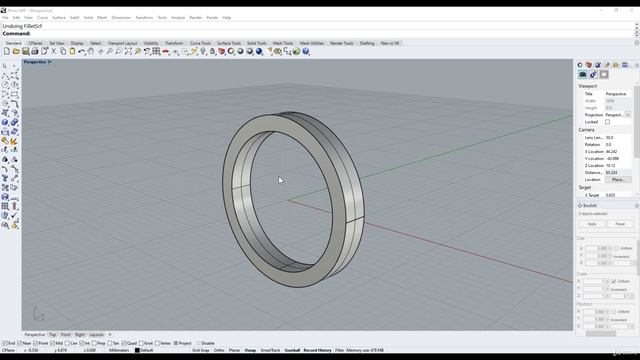The width and height of the screenshot is (640, 360).
Task: Click the blue sphere Render icon
Action: (259, 51)
